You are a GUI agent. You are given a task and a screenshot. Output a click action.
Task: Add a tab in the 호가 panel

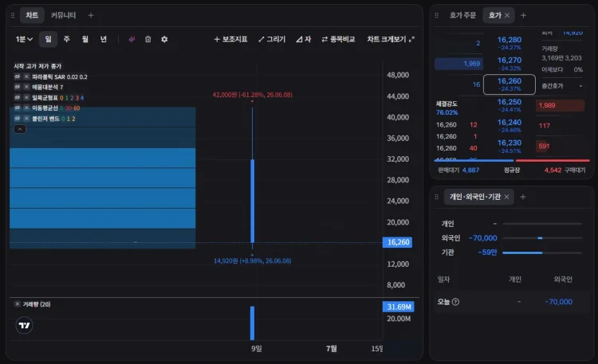[523, 15]
